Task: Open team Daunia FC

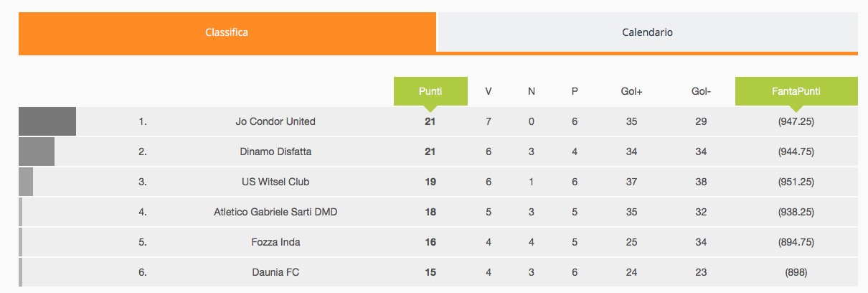Action: pyautogui.click(x=275, y=272)
